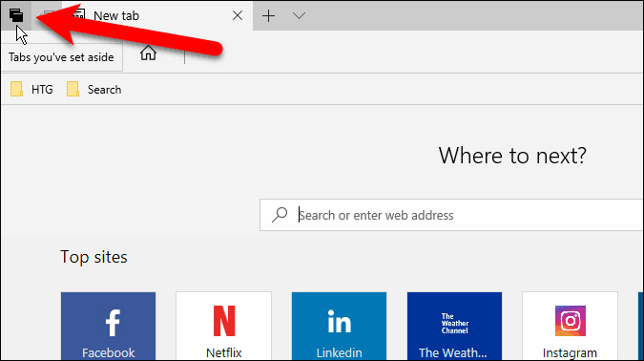Open the Netflix top site tile

coord(224,327)
